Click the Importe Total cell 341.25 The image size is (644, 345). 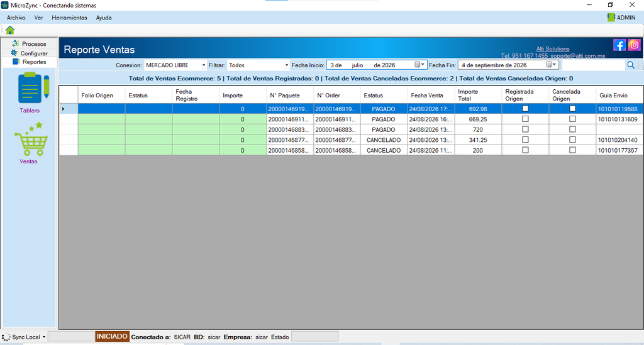[x=478, y=140]
